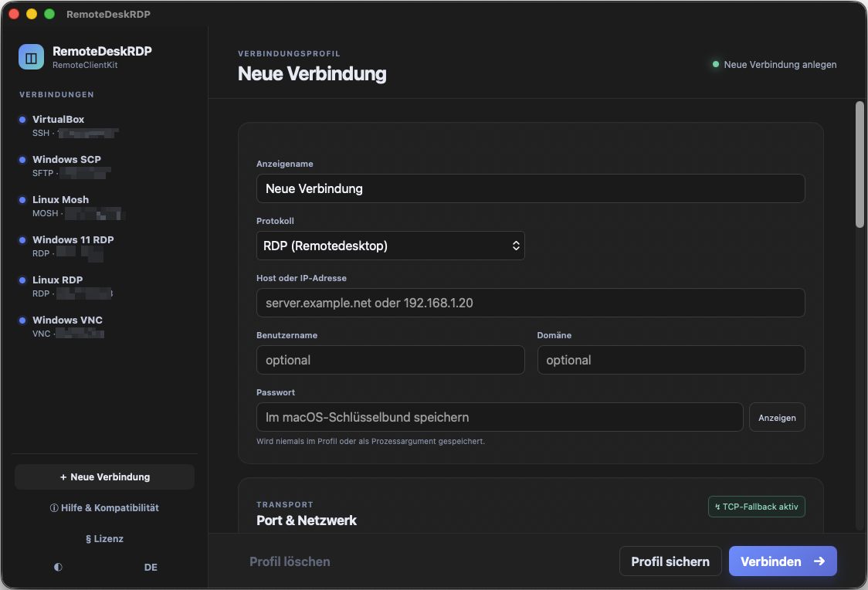
Task: Toggle the dark/light theme icon
Action: (58, 567)
